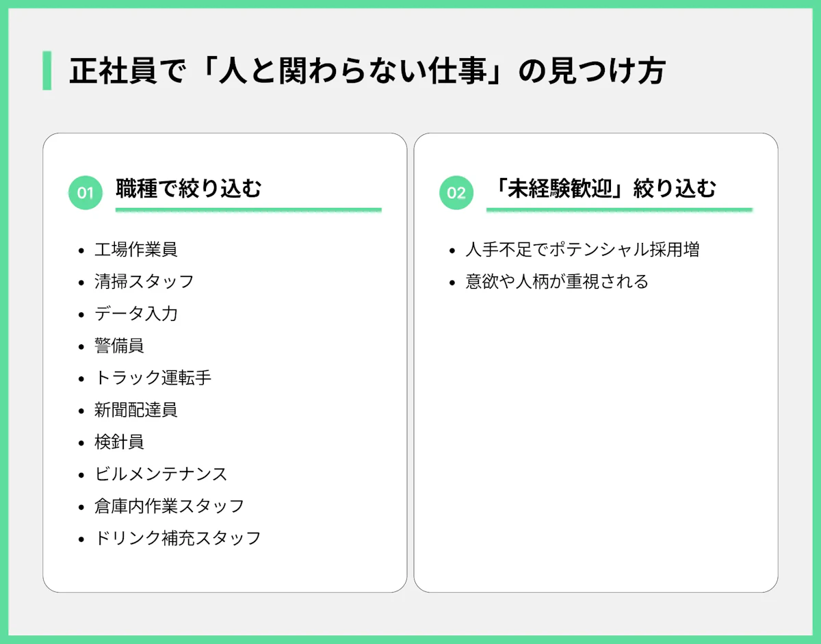Screen dimensions: 821x644
Task: Click the 清掃スタッフ list item
Action: point(144,281)
